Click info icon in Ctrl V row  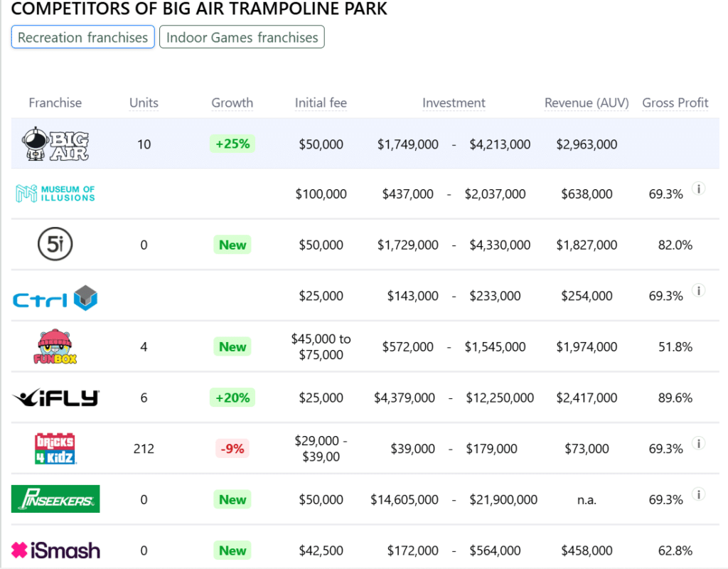point(698,290)
